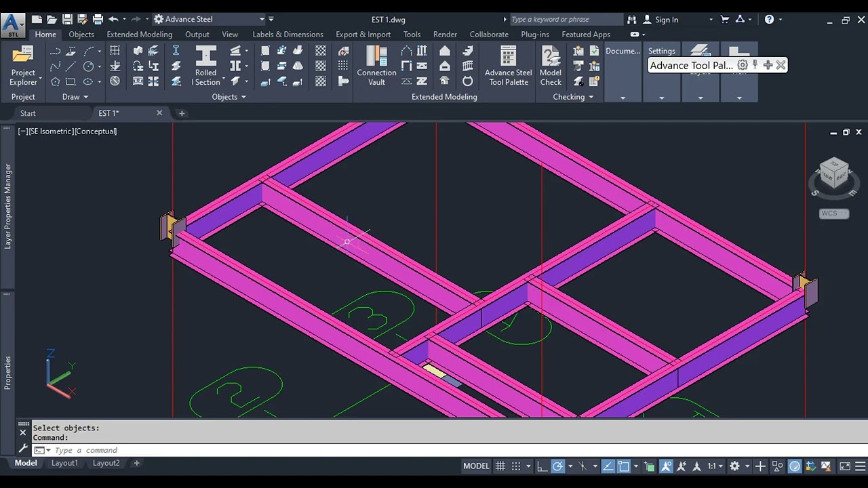The image size is (868, 488).
Task: Click the Open file folder icon
Action: pyautogui.click(x=52, y=20)
